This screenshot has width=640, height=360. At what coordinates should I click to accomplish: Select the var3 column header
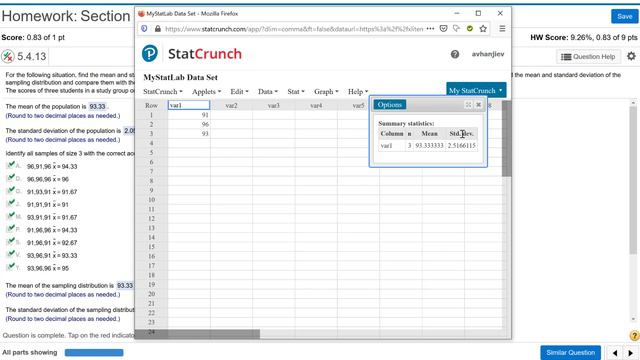tap(274, 105)
